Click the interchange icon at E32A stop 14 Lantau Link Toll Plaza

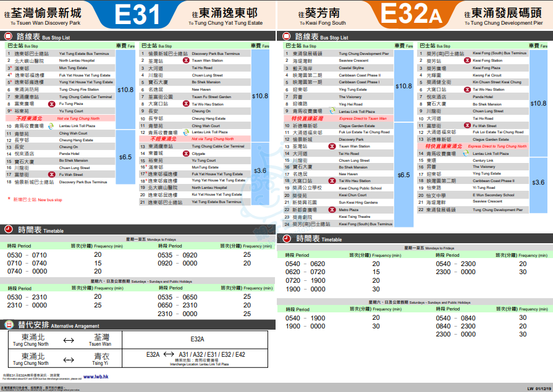(466, 153)
